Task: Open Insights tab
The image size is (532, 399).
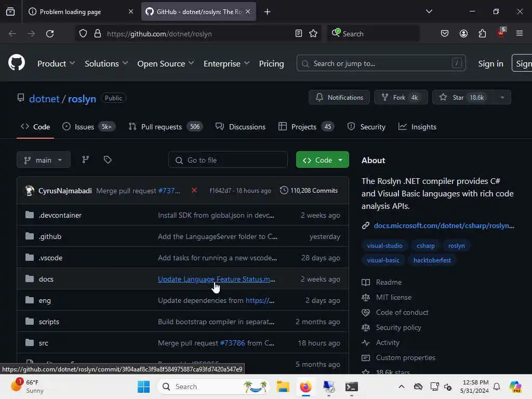Action: coord(417,127)
